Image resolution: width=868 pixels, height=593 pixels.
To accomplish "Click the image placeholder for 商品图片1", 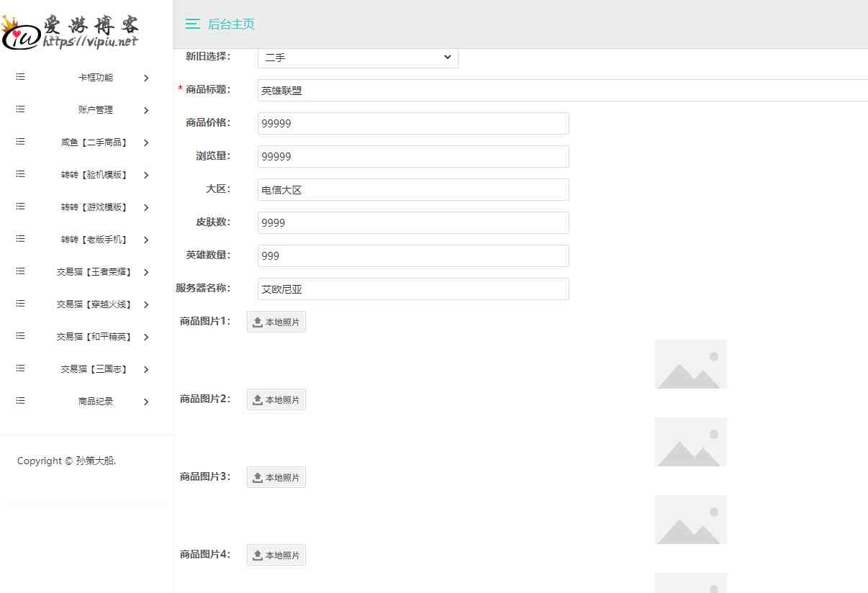I will tap(691, 364).
